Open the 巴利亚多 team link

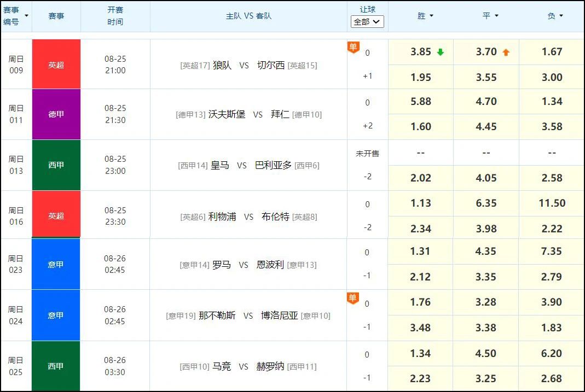pyautogui.click(x=273, y=165)
